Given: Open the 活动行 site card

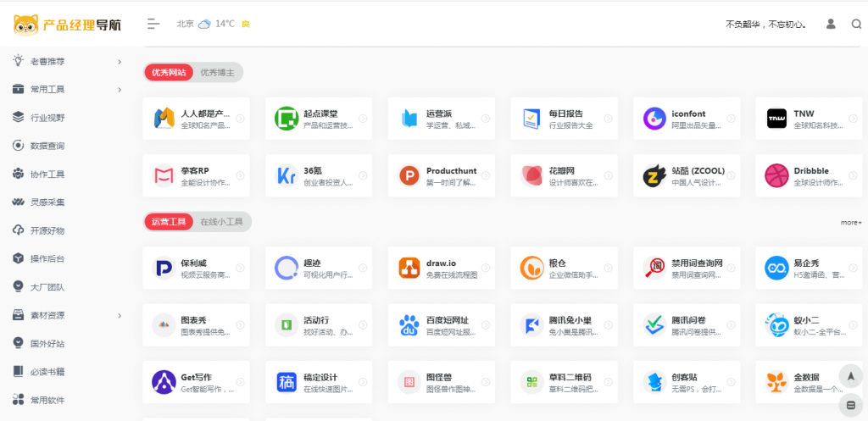Looking at the screenshot, I should [319, 325].
